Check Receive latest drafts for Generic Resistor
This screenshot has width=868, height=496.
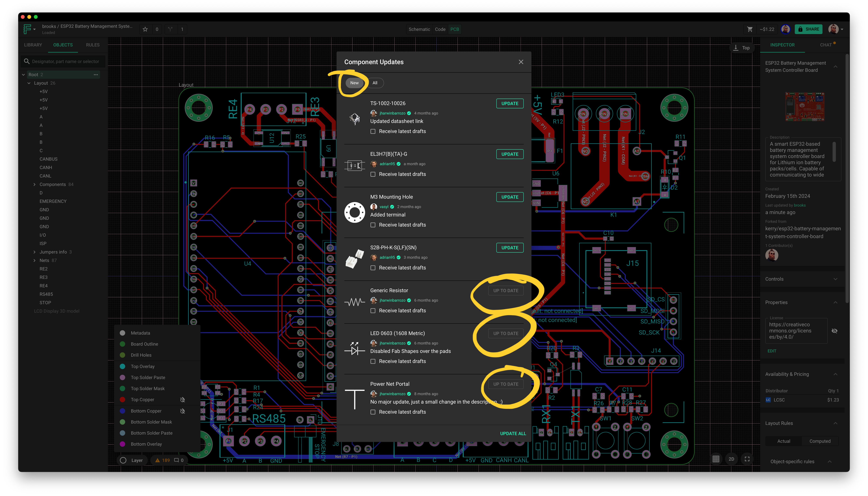373,311
